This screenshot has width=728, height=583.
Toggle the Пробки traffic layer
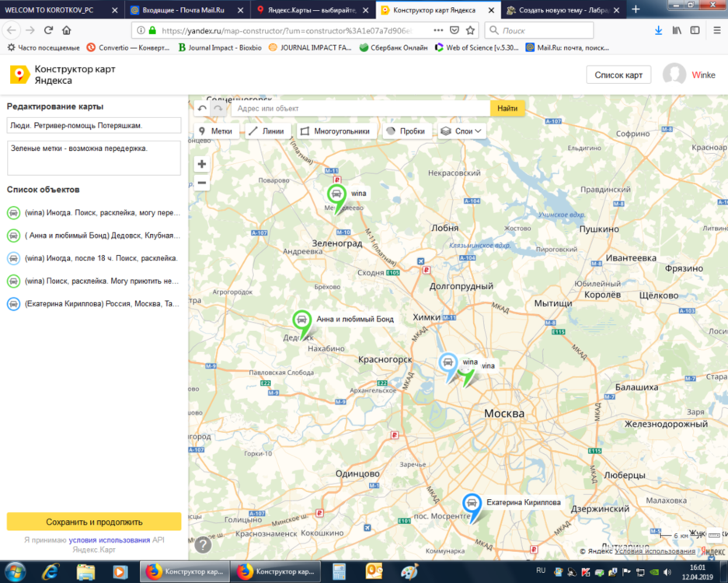pyautogui.click(x=405, y=131)
